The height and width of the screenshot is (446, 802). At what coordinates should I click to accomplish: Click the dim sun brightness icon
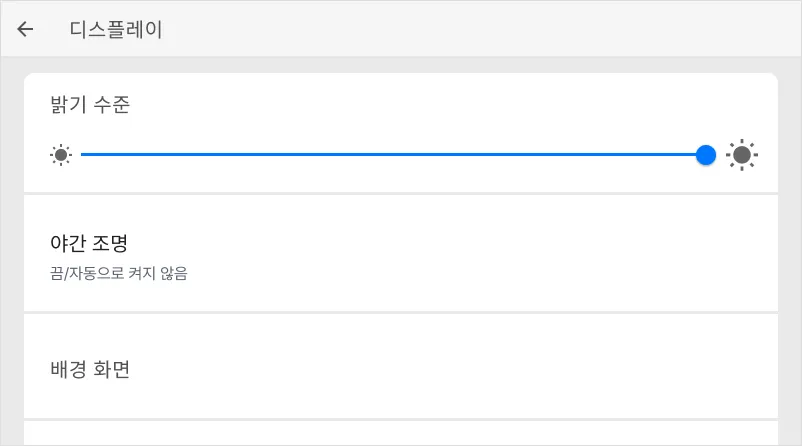click(62, 155)
